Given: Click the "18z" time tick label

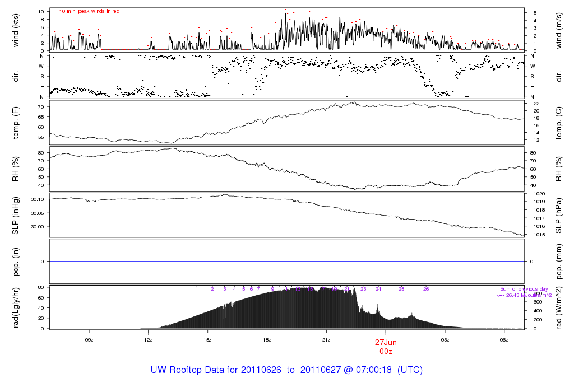Looking at the screenshot, I should 266,340.
